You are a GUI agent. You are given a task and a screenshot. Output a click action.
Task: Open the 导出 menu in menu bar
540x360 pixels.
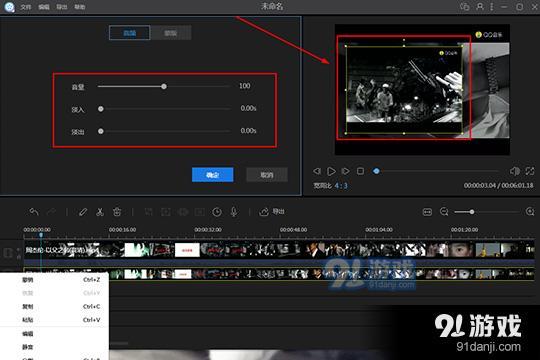tap(62, 7)
